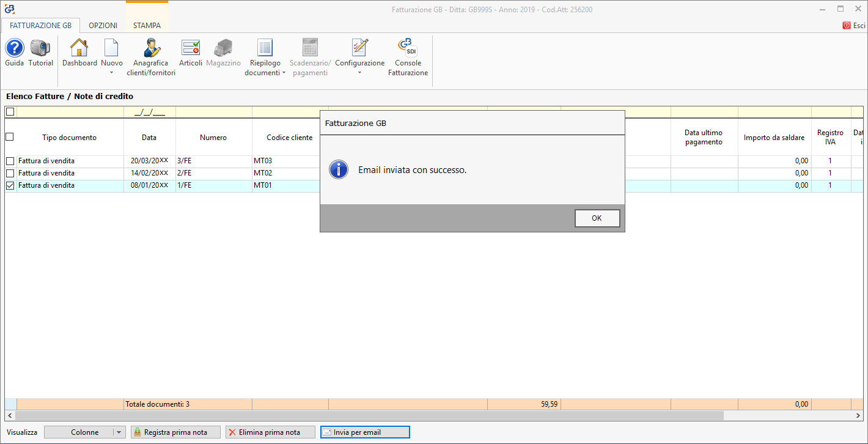Open the Tutorial camera icon
868x444 pixels.
(40, 48)
